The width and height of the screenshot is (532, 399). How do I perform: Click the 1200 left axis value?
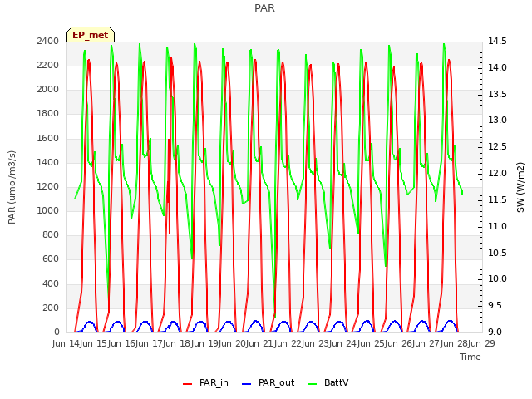(x=48, y=186)
